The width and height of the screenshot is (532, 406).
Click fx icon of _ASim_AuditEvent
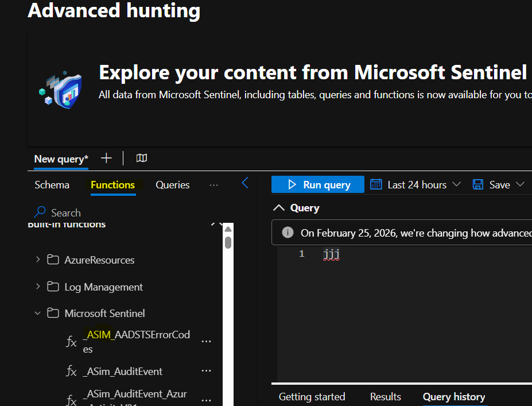tap(71, 371)
